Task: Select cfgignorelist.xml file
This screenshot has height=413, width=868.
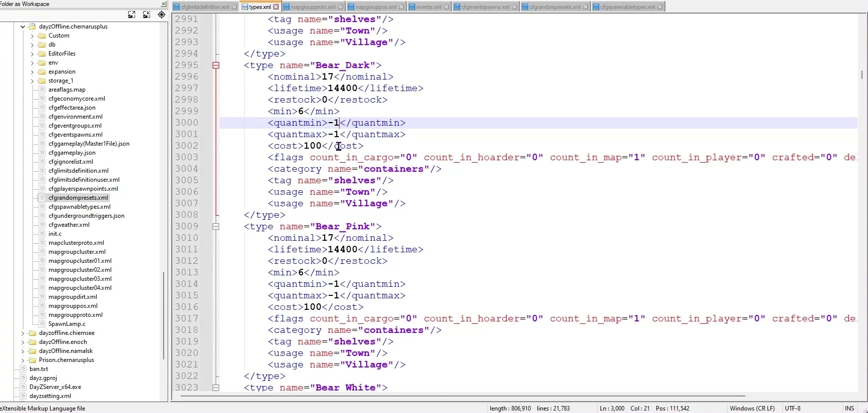Action: (71, 162)
